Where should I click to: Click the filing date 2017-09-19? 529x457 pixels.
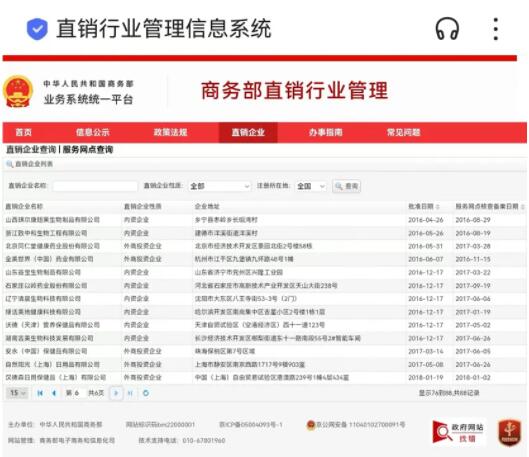473,286
